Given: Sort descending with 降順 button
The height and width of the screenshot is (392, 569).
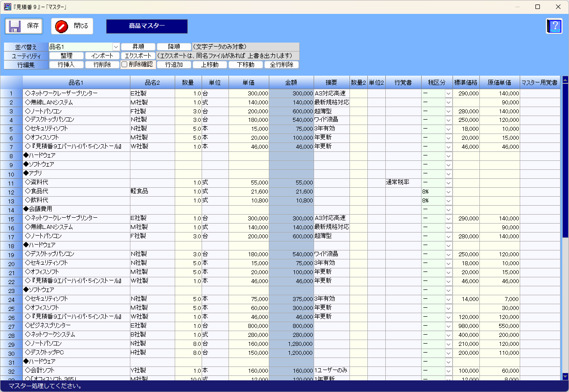Looking at the screenshot, I should coord(174,47).
